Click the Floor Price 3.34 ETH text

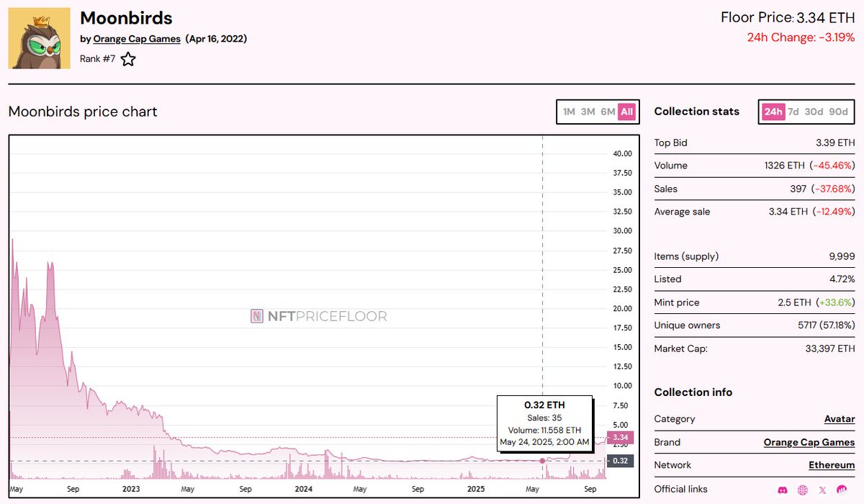tap(788, 17)
